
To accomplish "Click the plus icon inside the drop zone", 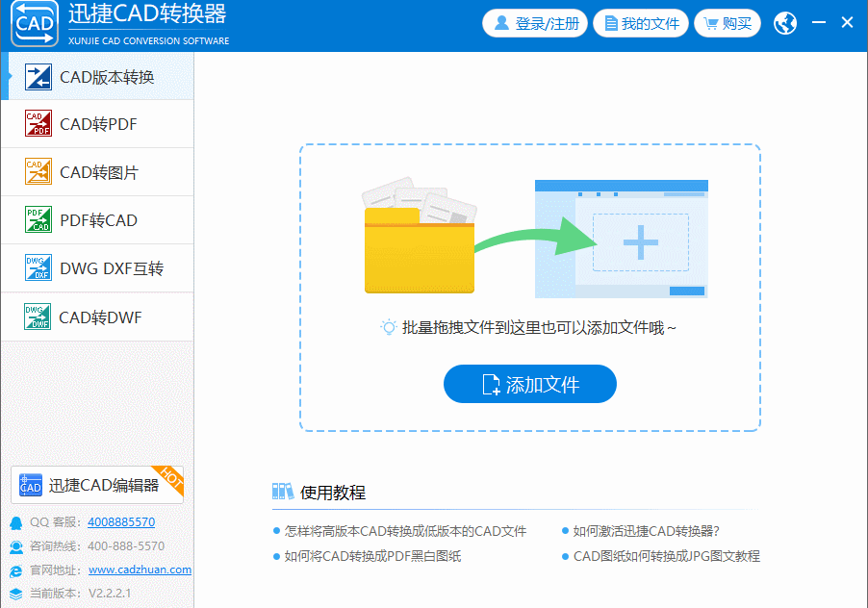I will pos(639,243).
